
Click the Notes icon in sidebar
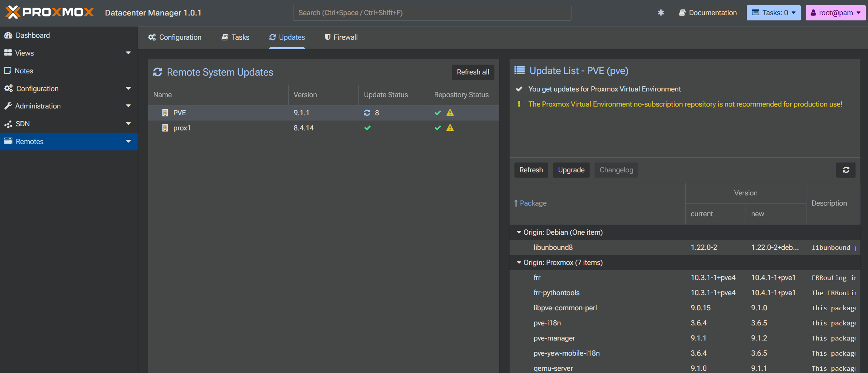[8, 71]
